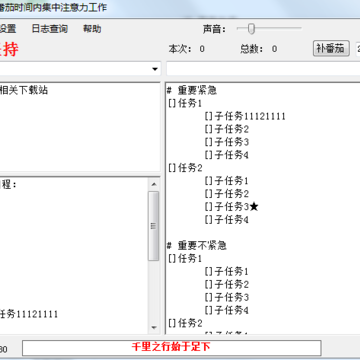Image resolution: width=360 pixels, height=360 pixels.
Task: Open the 帮助 menu
Action: 92,29
